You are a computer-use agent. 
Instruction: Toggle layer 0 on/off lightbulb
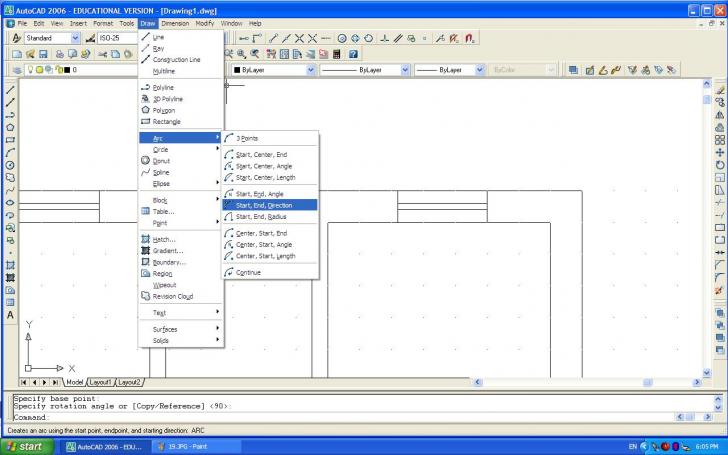coord(31,70)
